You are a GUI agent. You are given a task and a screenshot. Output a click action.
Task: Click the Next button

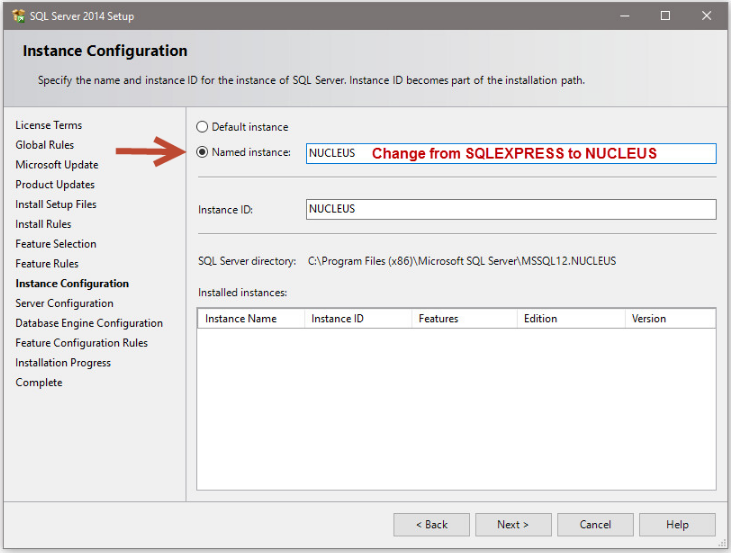(x=513, y=524)
